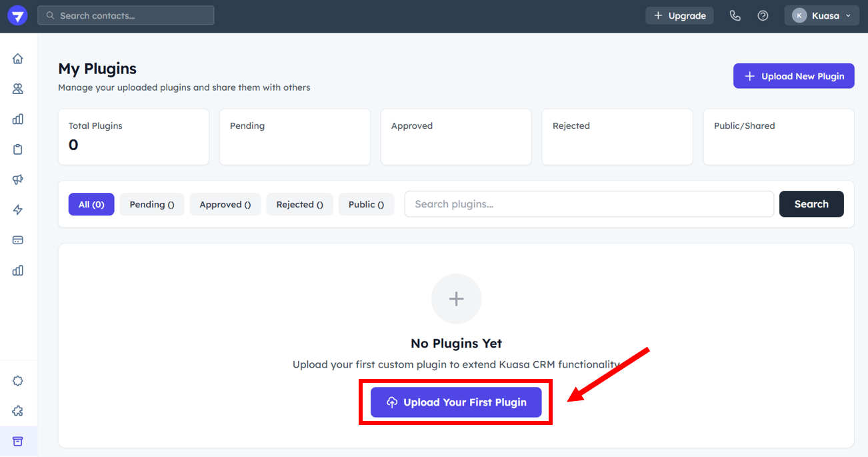Open the Contacts people icon in sidebar
The image size is (868, 457).
[x=18, y=89]
